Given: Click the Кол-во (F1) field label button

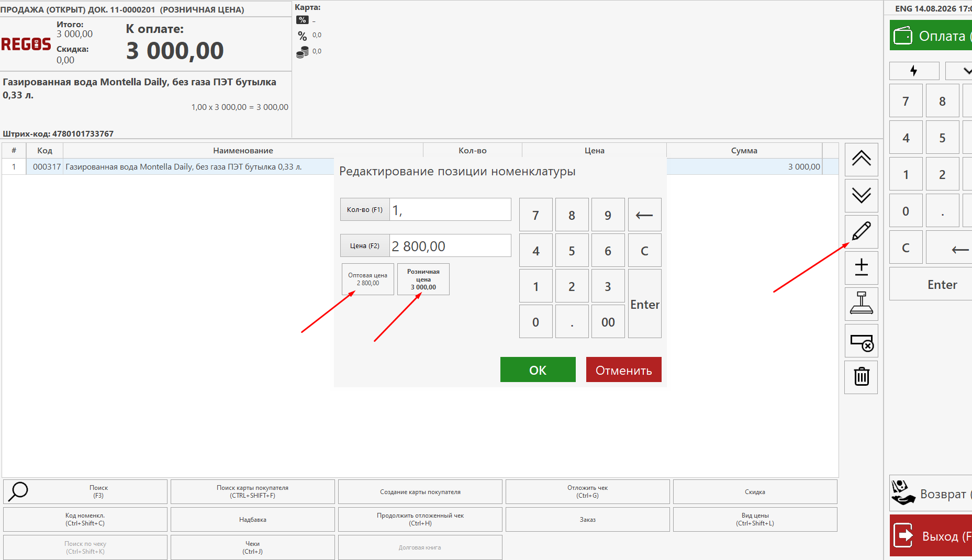Looking at the screenshot, I should [365, 209].
